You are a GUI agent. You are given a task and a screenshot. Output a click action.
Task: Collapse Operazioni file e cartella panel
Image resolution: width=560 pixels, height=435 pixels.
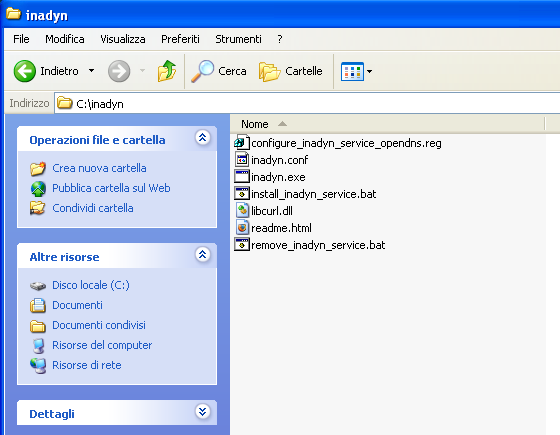pyautogui.click(x=202, y=138)
